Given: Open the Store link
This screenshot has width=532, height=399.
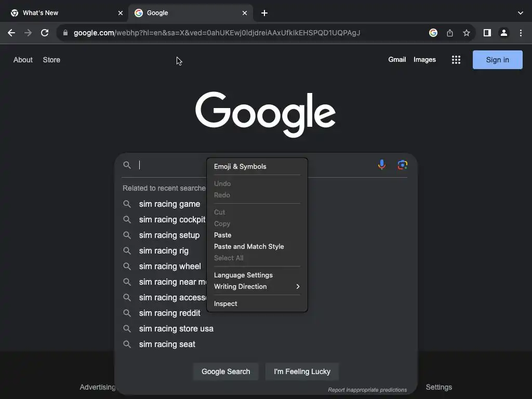Looking at the screenshot, I should pyautogui.click(x=51, y=60).
